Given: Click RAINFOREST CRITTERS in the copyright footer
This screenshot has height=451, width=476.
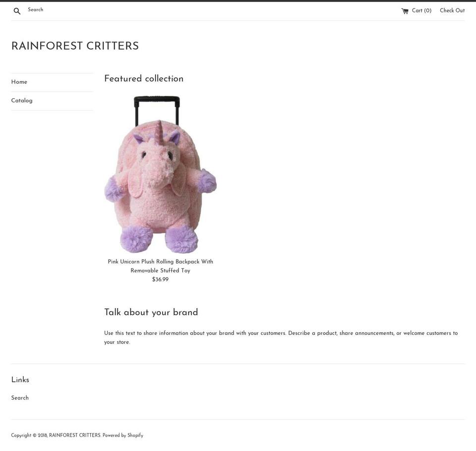Looking at the screenshot, I should pyautogui.click(x=75, y=435).
